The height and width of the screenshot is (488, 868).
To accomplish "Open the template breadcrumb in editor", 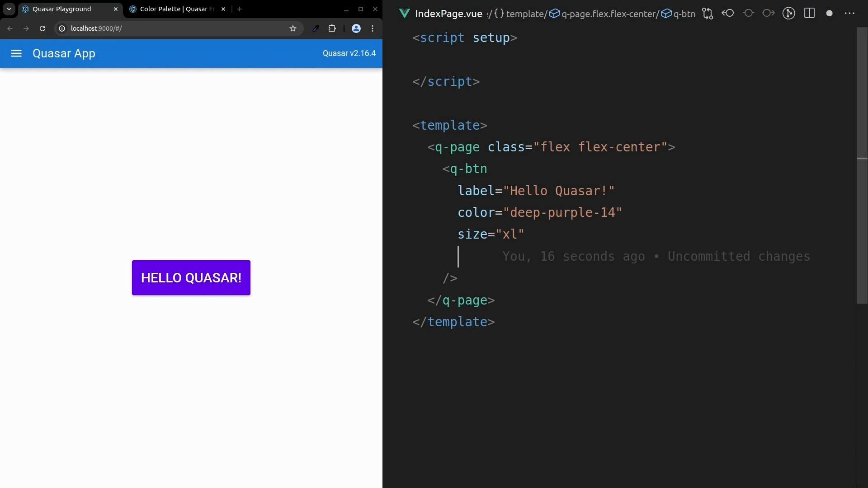I will tap(521, 14).
